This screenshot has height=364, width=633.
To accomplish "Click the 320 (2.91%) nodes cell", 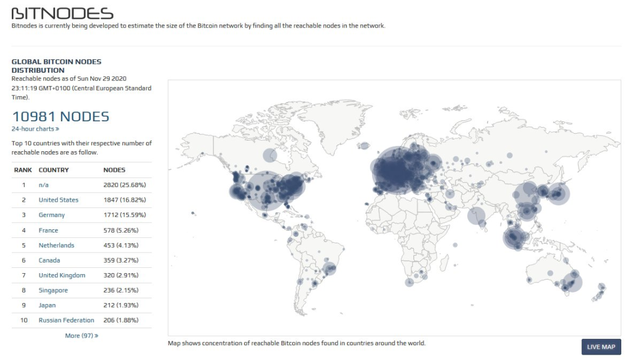I will pos(121,275).
